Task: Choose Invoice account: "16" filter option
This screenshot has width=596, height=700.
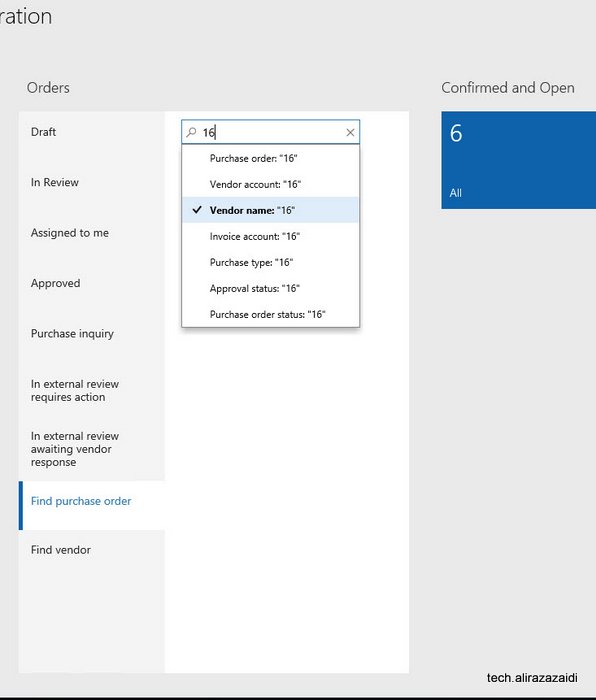Action: pyautogui.click(x=270, y=236)
